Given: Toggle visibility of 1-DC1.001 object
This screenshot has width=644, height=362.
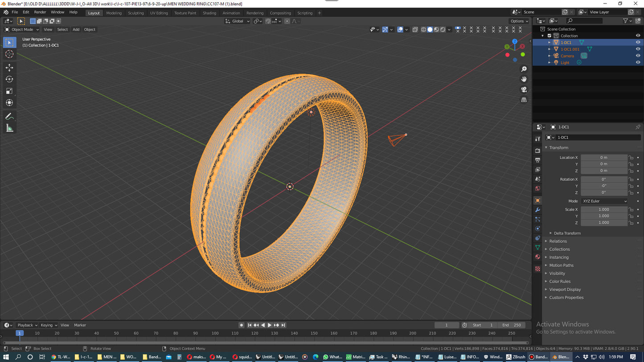Looking at the screenshot, I should pos(638,49).
